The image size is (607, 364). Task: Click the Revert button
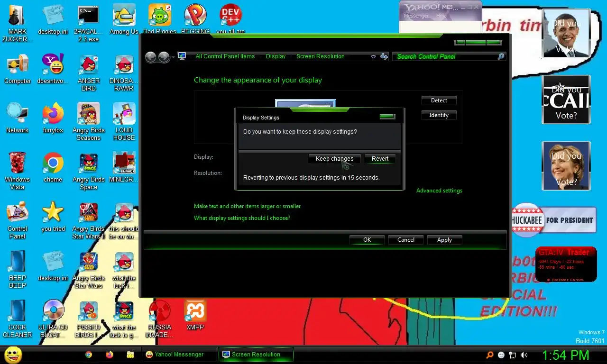[380, 159]
